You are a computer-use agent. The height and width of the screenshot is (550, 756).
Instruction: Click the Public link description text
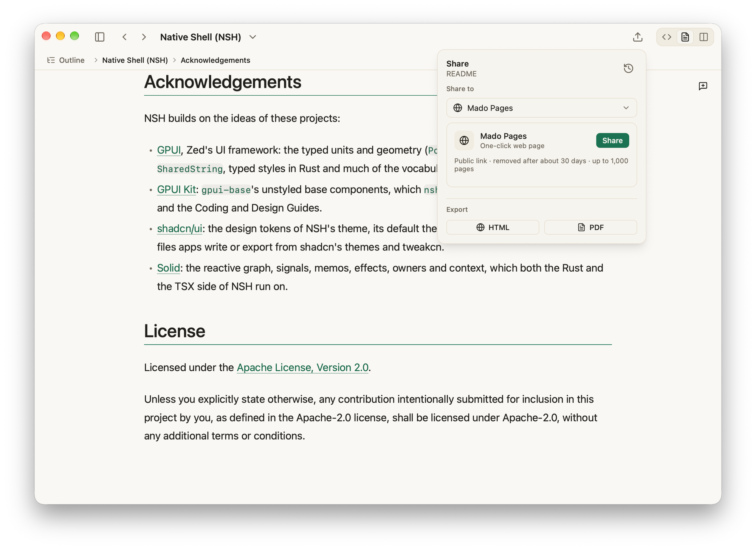pyautogui.click(x=541, y=165)
